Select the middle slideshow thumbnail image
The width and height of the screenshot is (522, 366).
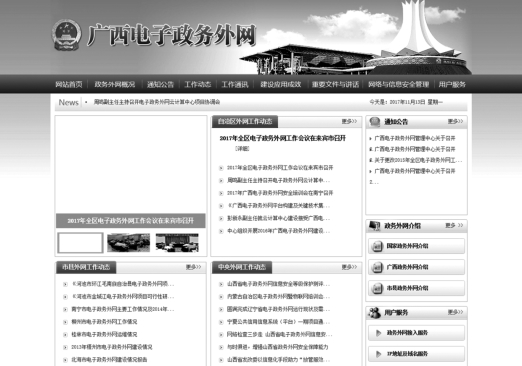pyautogui.click(x=129, y=242)
